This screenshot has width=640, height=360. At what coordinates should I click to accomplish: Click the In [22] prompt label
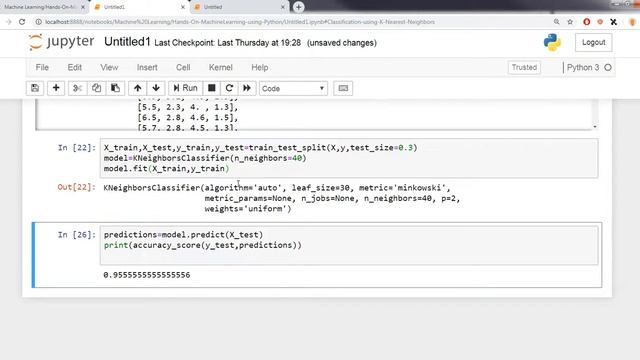click(x=77, y=148)
